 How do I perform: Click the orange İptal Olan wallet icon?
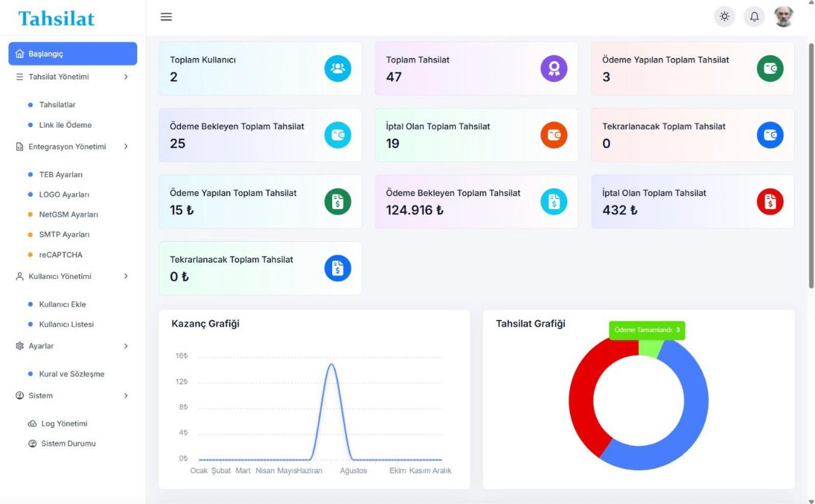[554, 135]
